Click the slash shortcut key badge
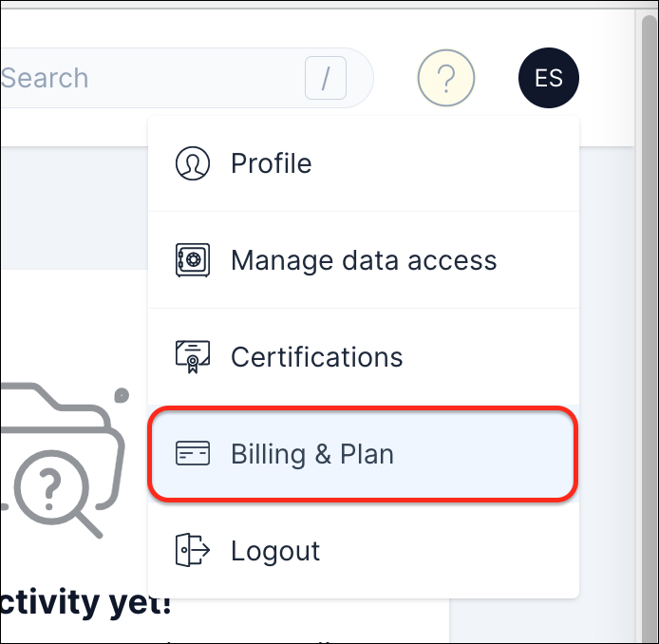The width and height of the screenshot is (659, 644). pos(325,78)
